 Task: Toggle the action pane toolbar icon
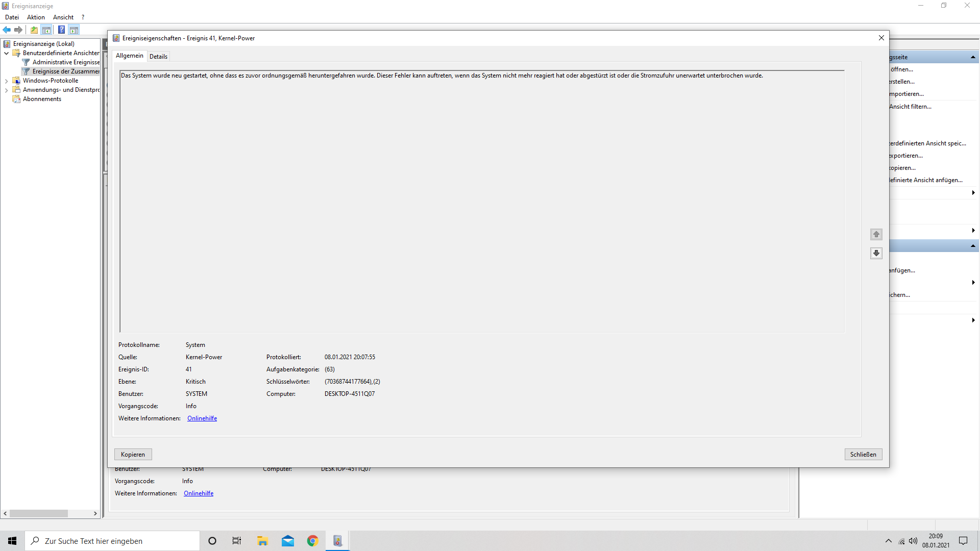[74, 30]
